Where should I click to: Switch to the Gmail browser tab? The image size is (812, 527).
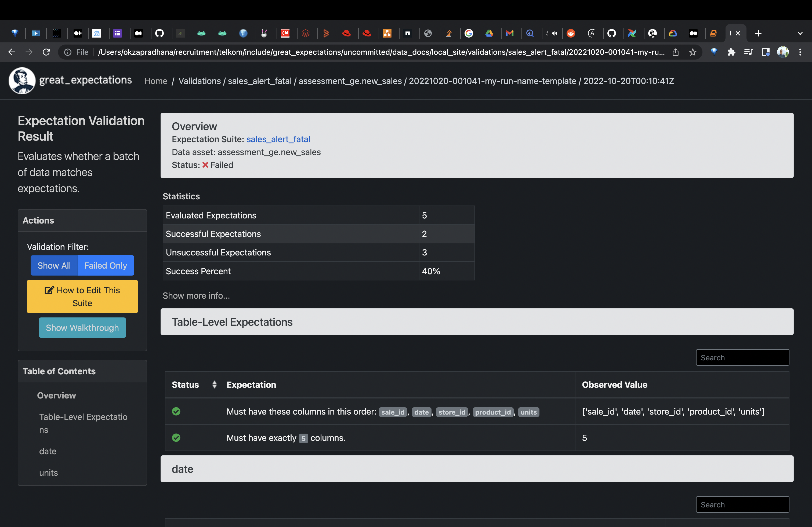(509, 33)
